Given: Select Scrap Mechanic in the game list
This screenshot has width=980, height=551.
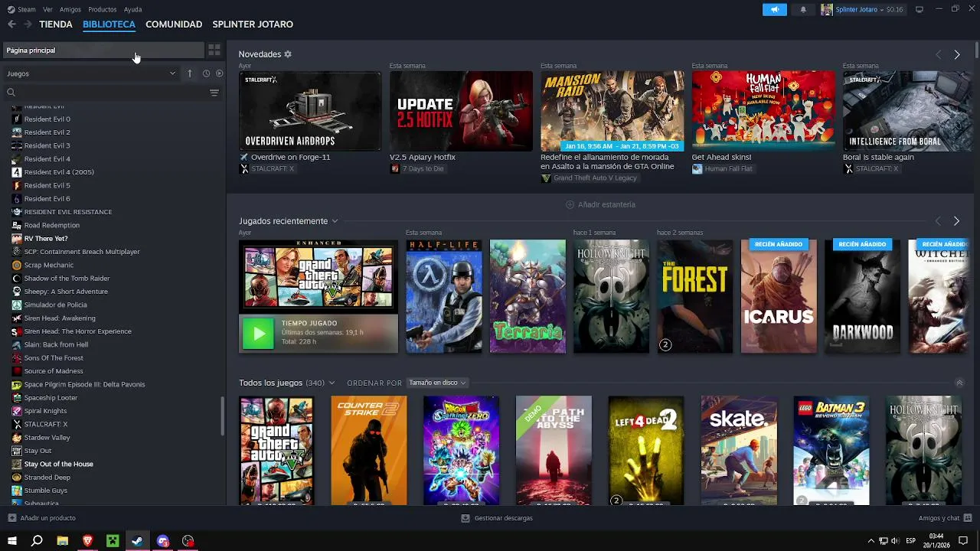Looking at the screenshot, I should [49, 265].
